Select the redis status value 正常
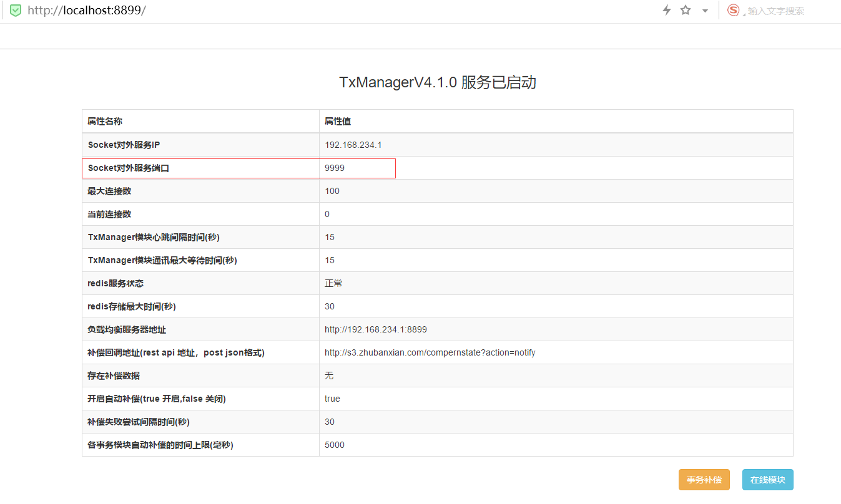The height and width of the screenshot is (504, 841). coord(333,283)
